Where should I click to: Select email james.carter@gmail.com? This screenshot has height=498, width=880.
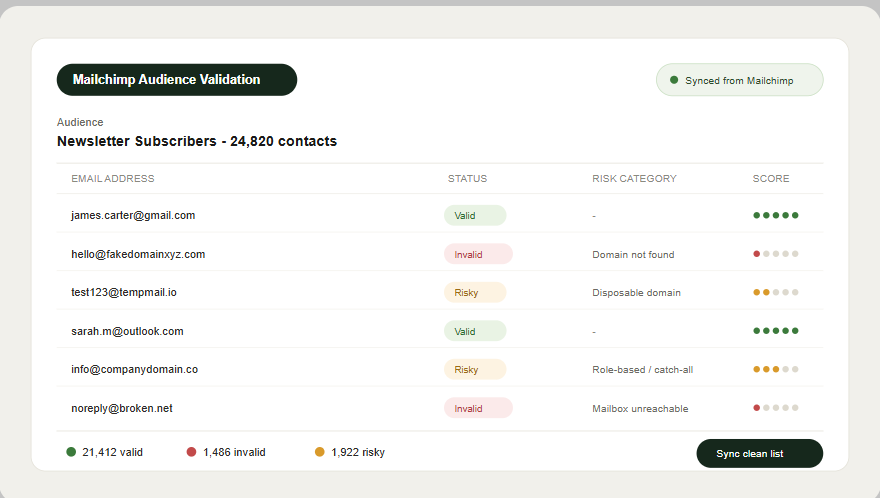(x=133, y=216)
